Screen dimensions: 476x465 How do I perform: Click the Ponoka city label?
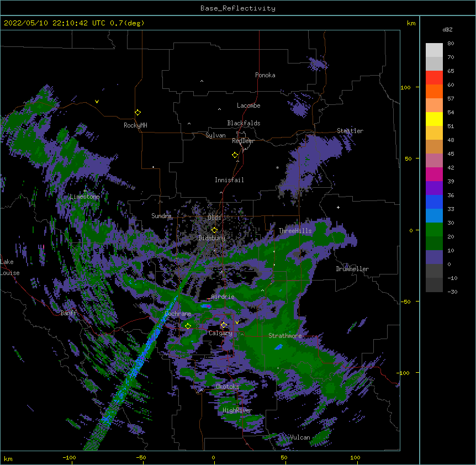[x=265, y=75]
